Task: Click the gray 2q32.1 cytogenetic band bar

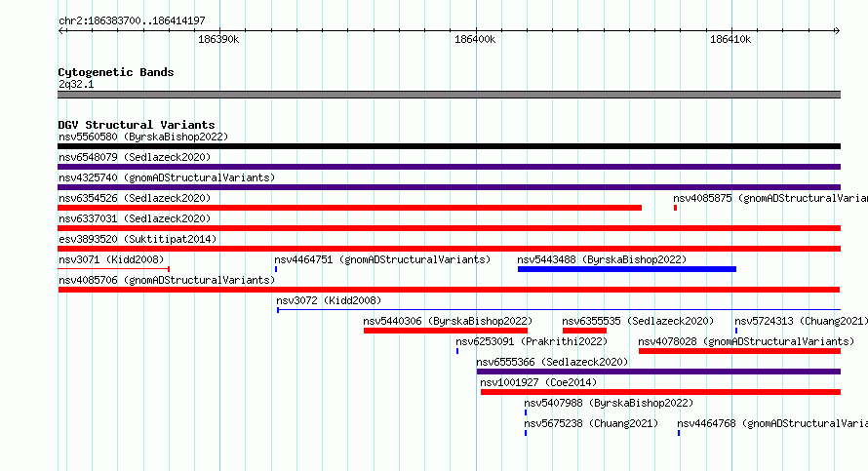Action: pyautogui.click(x=449, y=95)
